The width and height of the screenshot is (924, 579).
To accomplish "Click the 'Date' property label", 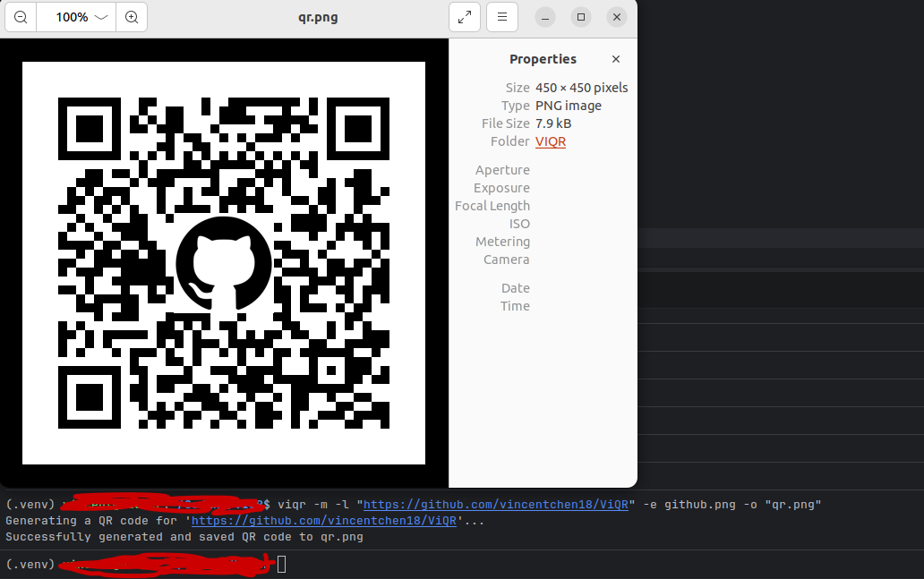I will point(515,288).
